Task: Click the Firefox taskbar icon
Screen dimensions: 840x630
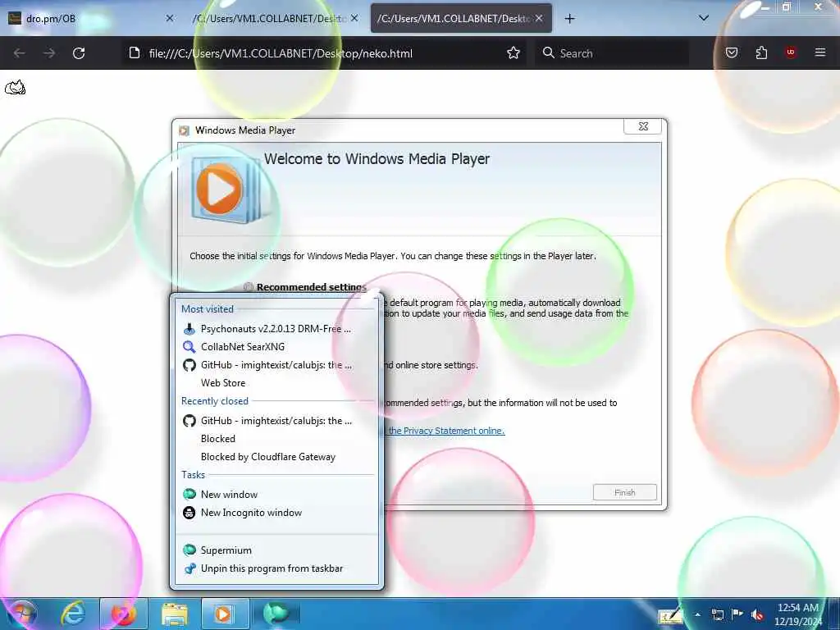Action: (x=124, y=614)
